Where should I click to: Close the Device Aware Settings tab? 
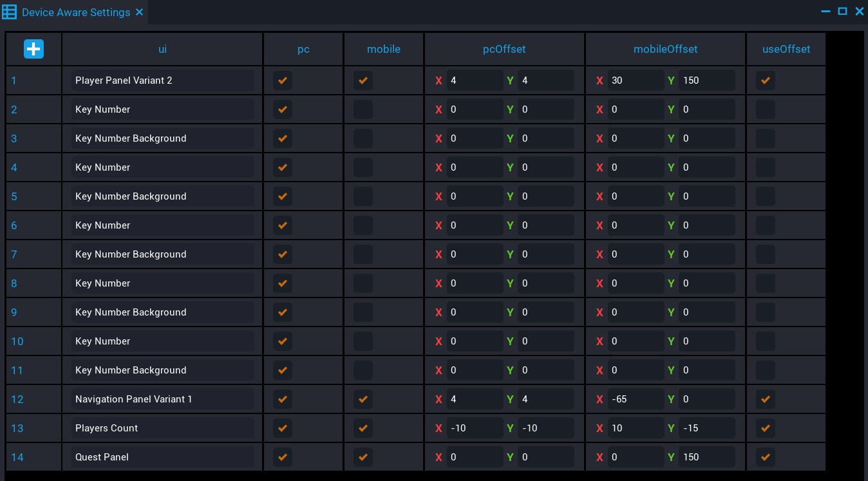[140, 12]
